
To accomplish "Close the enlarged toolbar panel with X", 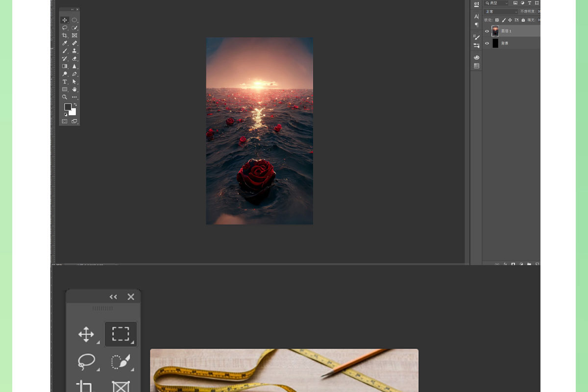I will tap(131, 297).
